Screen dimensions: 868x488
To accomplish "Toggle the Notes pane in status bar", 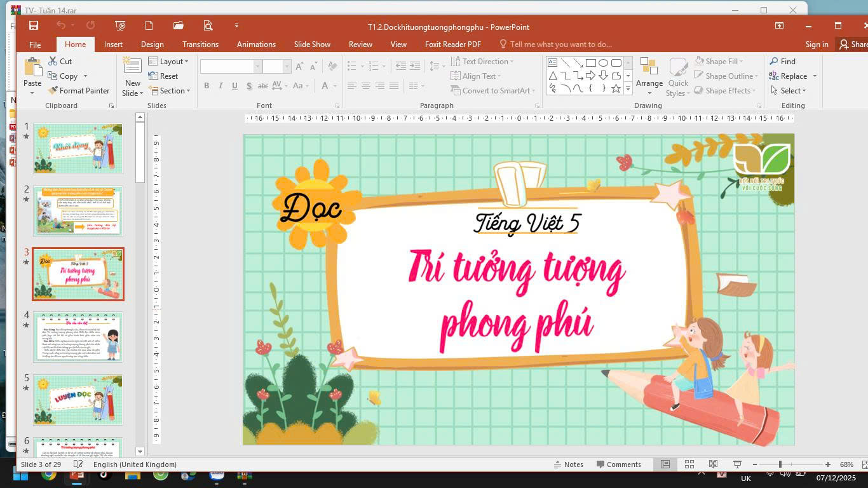I will [568, 464].
